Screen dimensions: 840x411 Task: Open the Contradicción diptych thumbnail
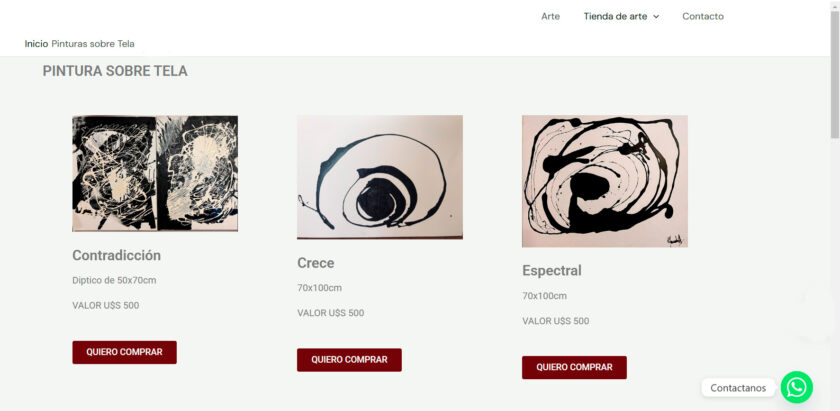pos(155,173)
